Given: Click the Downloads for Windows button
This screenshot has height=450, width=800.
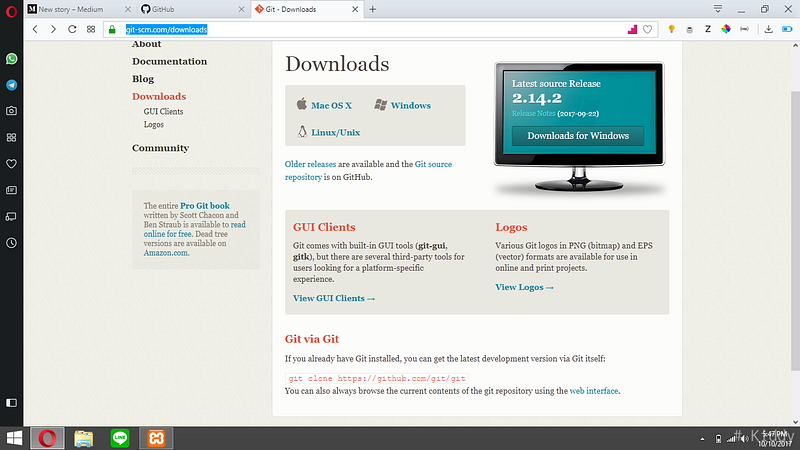Looking at the screenshot, I should (x=578, y=136).
